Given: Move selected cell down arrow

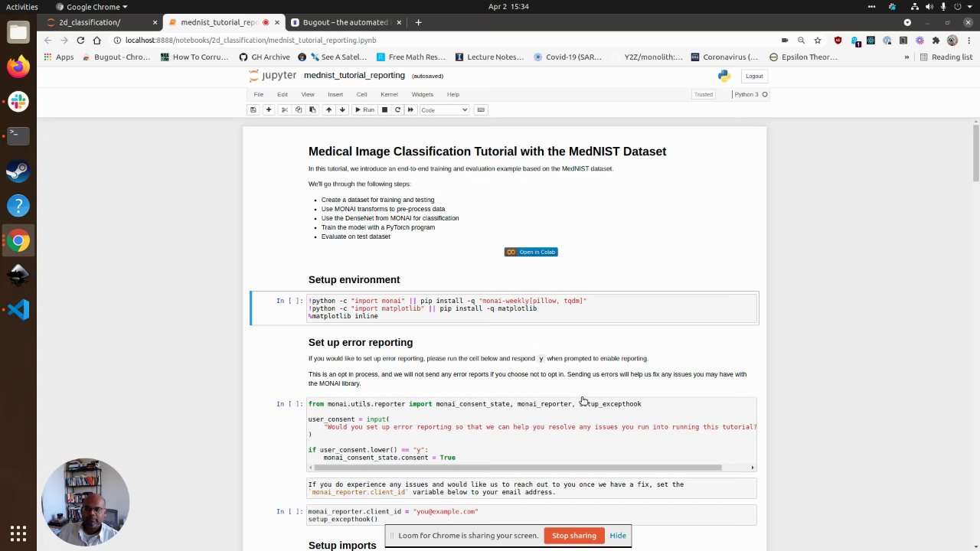Looking at the screenshot, I should [342, 109].
